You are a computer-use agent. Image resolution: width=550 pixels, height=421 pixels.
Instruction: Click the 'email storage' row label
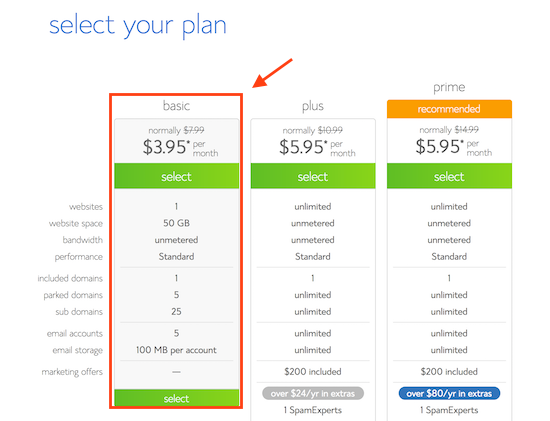(x=78, y=350)
